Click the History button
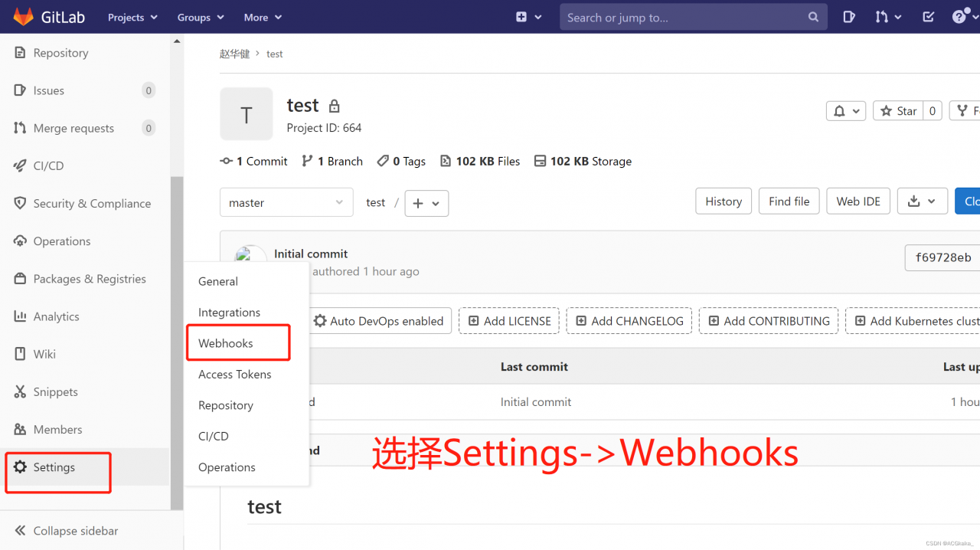Image resolution: width=980 pixels, height=550 pixels. point(724,201)
